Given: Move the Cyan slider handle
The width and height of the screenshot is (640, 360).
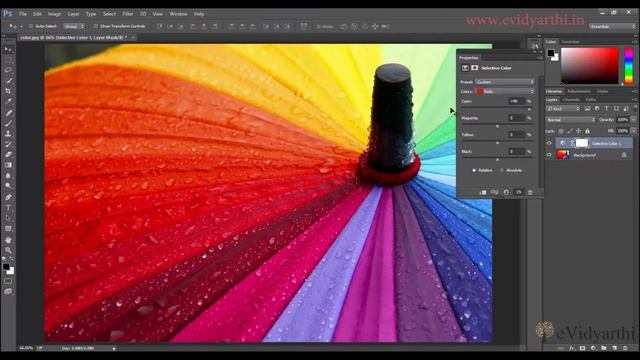Looking at the screenshot, I should [529, 109].
